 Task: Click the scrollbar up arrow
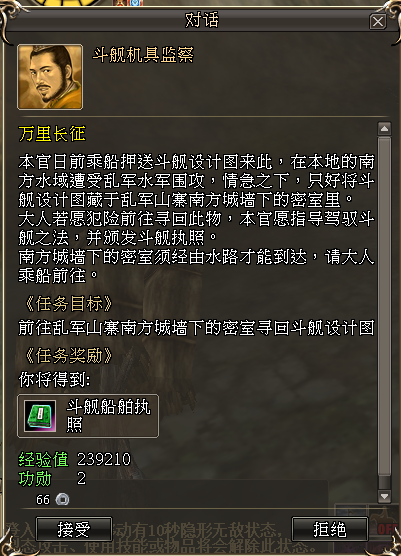(384, 129)
